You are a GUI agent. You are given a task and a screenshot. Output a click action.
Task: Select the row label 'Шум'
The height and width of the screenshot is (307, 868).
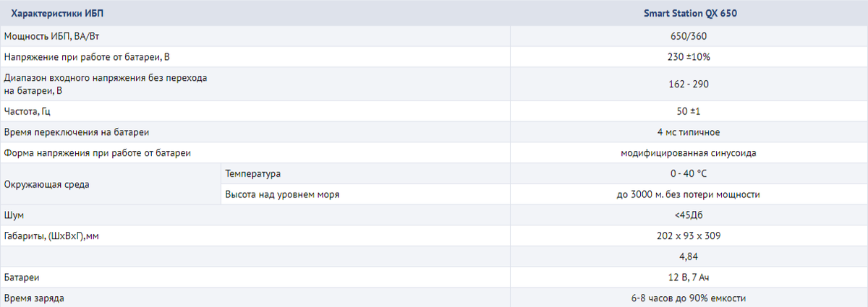pyautogui.click(x=14, y=215)
